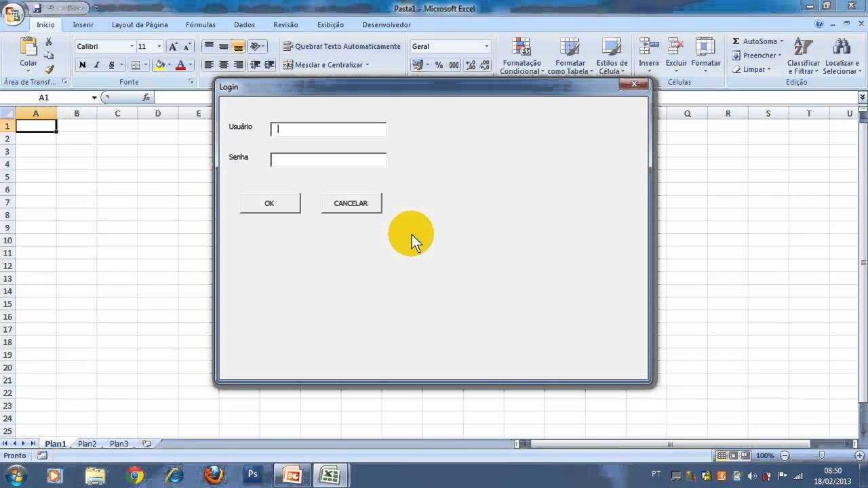Click the Colar paste icon
The width and height of the screenshot is (868, 488).
click(x=28, y=47)
